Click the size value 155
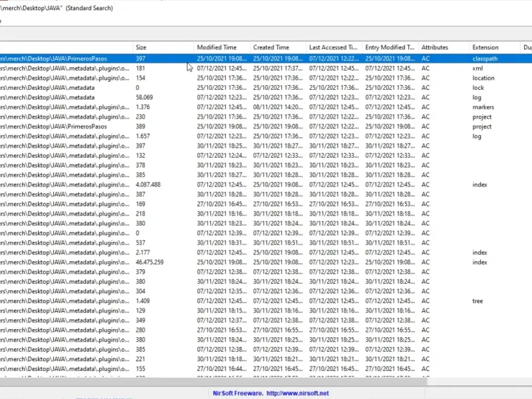 [x=140, y=369]
